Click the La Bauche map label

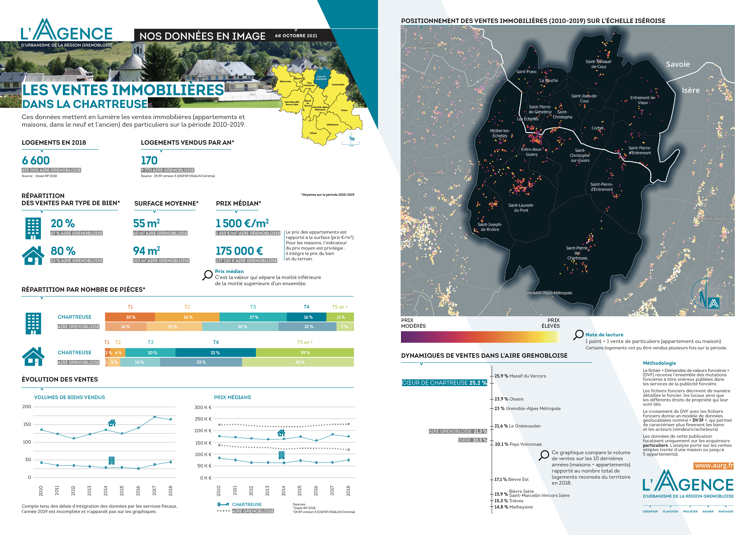549,80
